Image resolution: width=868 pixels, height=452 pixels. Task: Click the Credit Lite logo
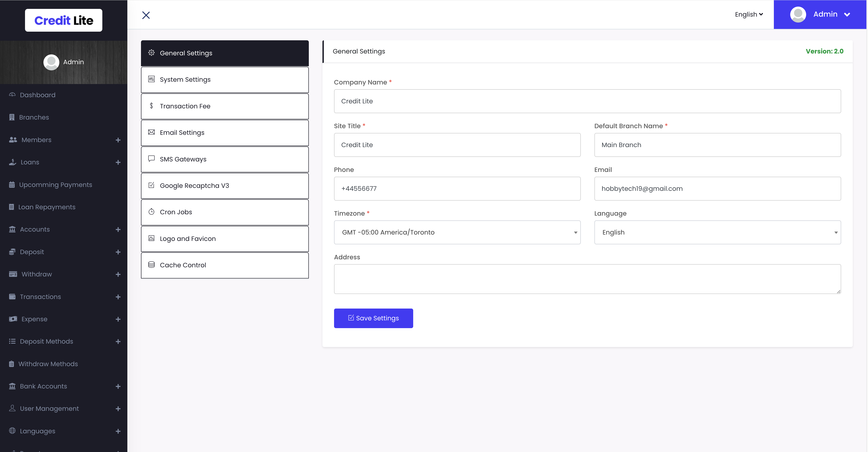pyautogui.click(x=64, y=20)
